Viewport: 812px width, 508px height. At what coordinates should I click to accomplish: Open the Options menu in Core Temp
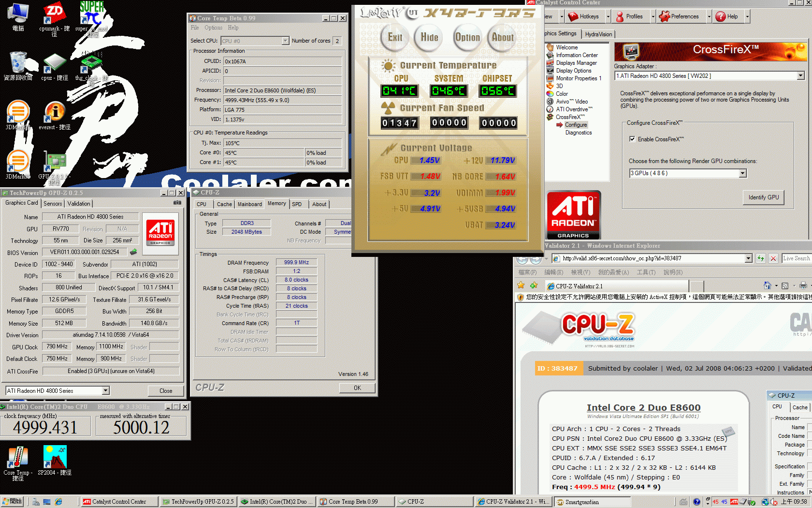tap(213, 28)
